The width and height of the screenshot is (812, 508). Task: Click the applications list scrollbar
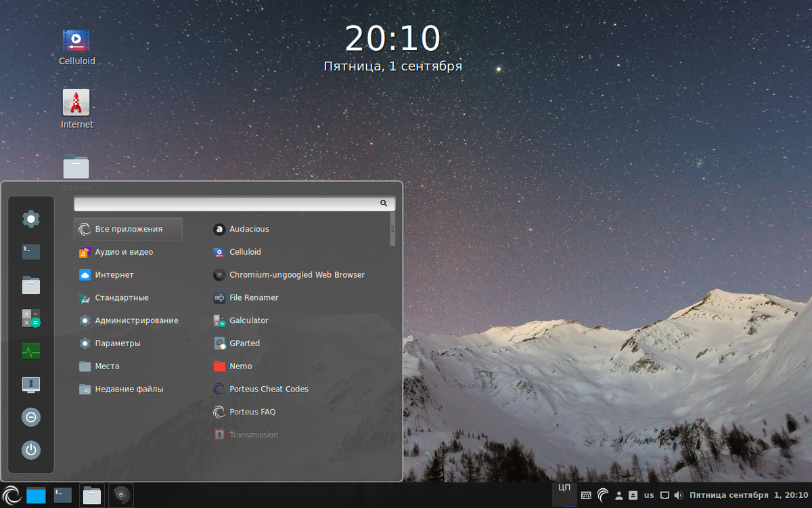[x=392, y=230]
